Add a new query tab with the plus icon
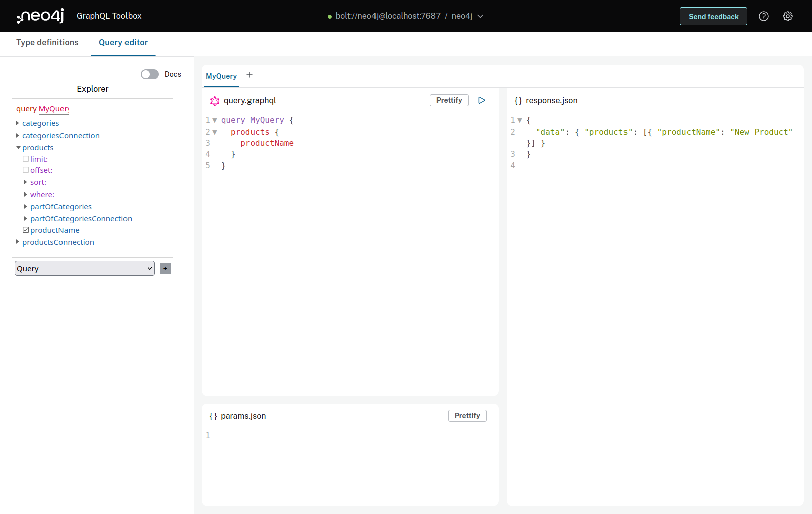The height and width of the screenshot is (514, 812). click(249, 75)
